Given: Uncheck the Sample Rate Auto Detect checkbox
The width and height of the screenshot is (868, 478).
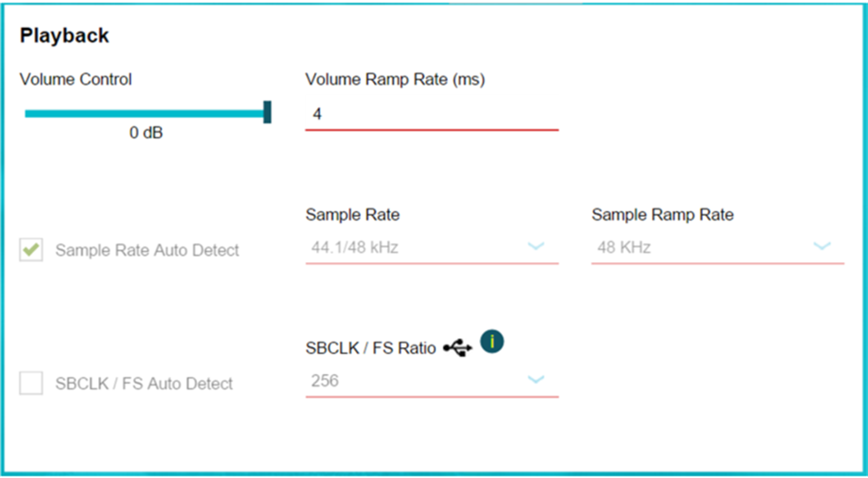Looking at the screenshot, I should [31, 250].
